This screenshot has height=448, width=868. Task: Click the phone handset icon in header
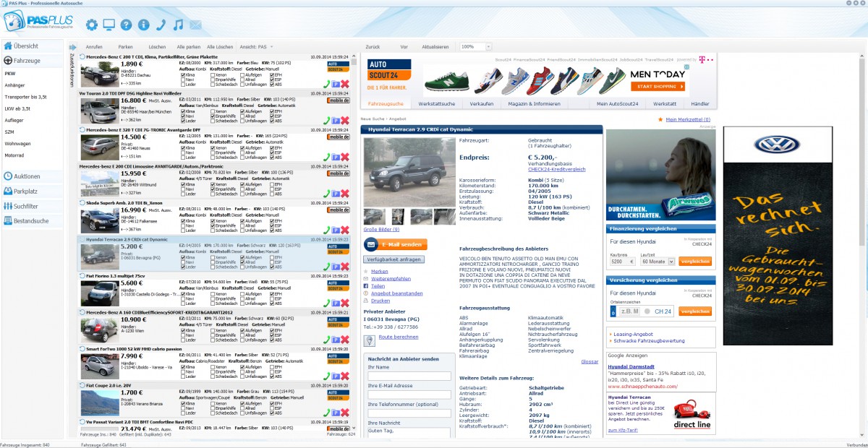161,25
